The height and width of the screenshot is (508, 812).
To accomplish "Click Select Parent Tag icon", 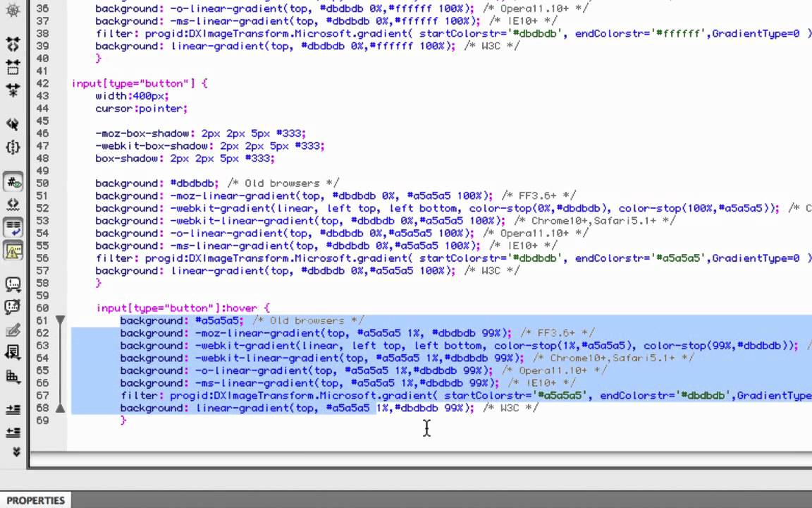I will (13, 124).
